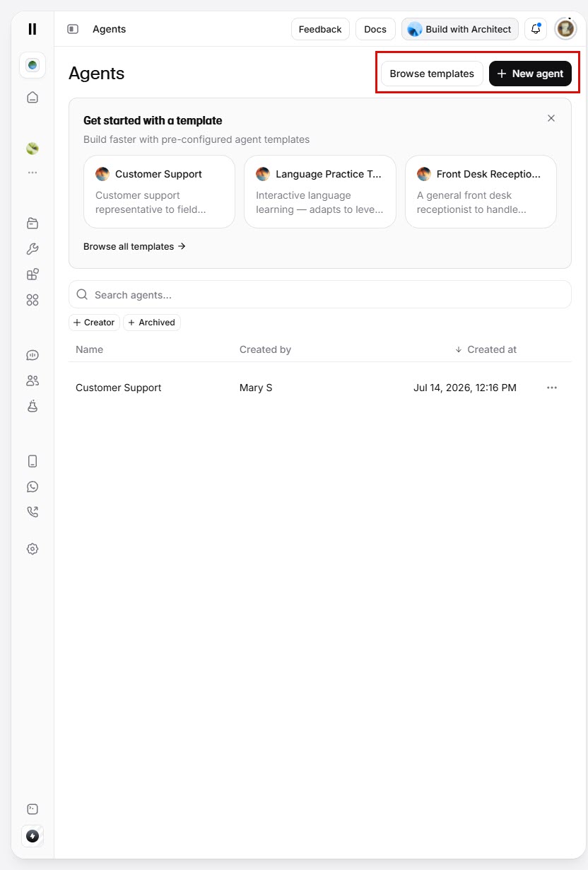Open settings via the gear icon
588x870 pixels.
(33, 549)
